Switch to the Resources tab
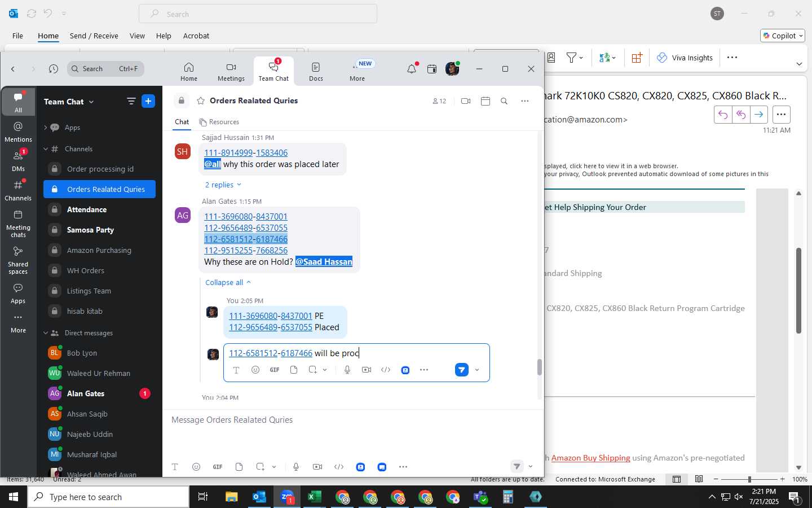The height and width of the screenshot is (508, 812). coord(219,122)
